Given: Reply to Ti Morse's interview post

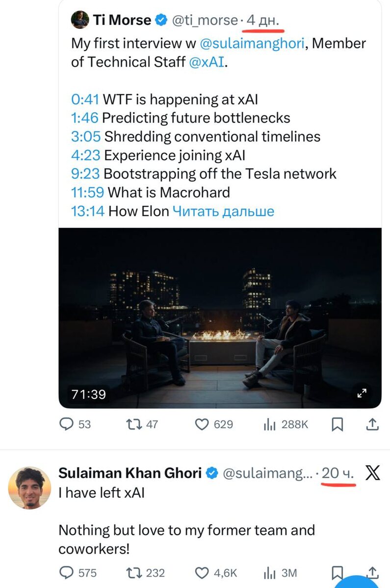Looking at the screenshot, I should [66, 424].
